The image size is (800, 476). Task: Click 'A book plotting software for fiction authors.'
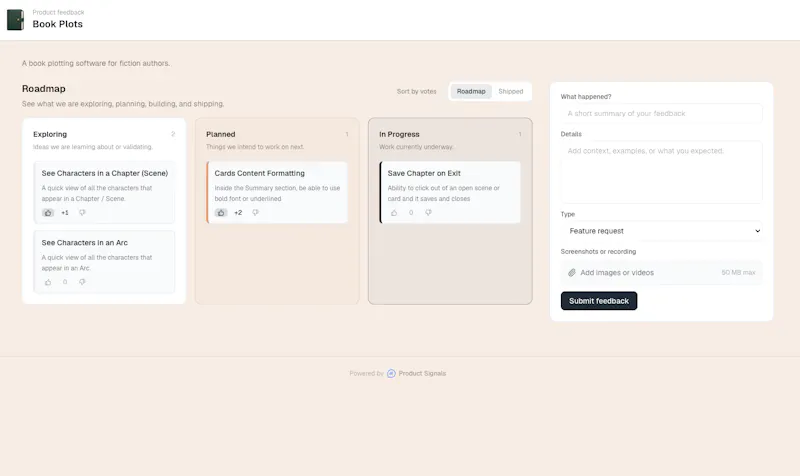(x=96, y=63)
